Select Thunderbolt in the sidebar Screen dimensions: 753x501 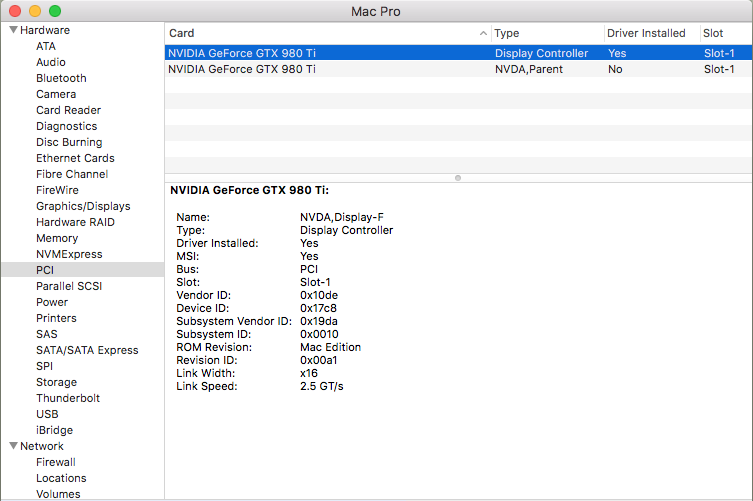[x=68, y=398]
